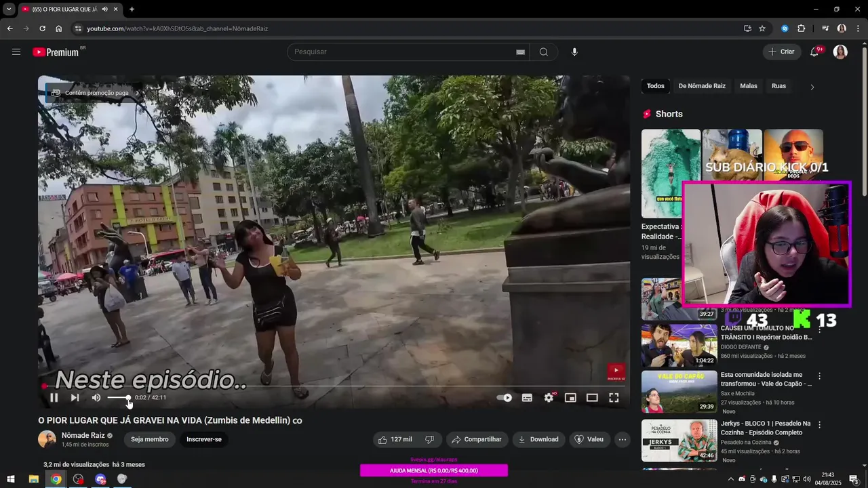
Task: Open options for 'Esta comunidade isolada' video
Action: pos(819,376)
